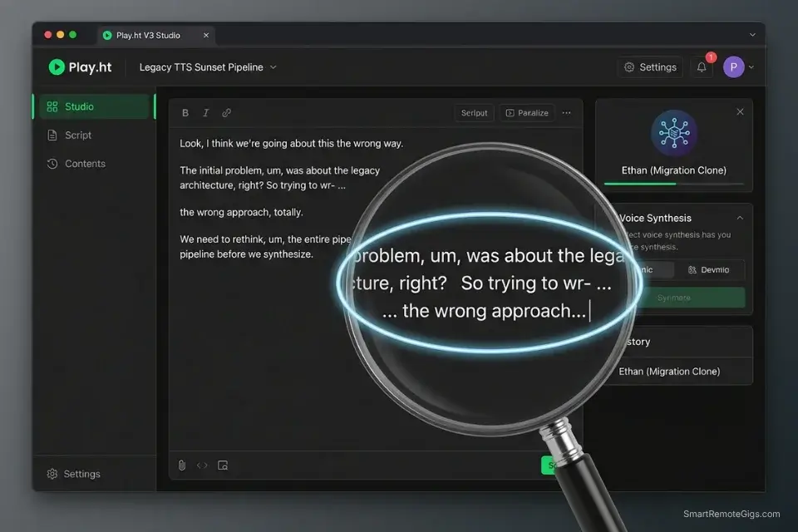Click the Play.ht logo icon

click(57, 67)
